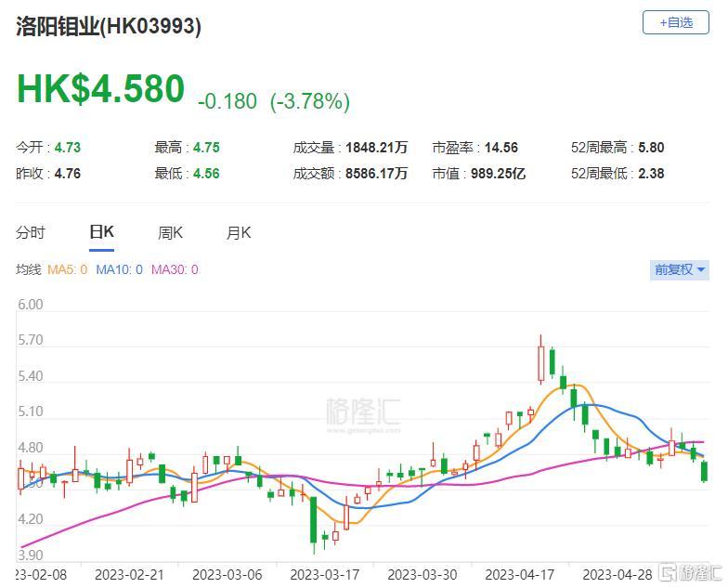The width and height of the screenshot is (728, 588).
Task: Click the 2023-03-17 date axis label
Action: 325,575
